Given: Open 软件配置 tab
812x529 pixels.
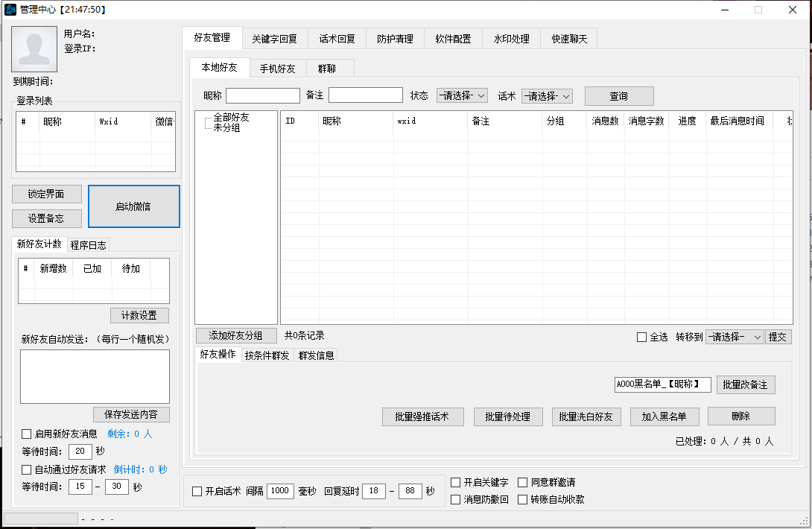Looking at the screenshot, I should pyautogui.click(x=453, y=39).
